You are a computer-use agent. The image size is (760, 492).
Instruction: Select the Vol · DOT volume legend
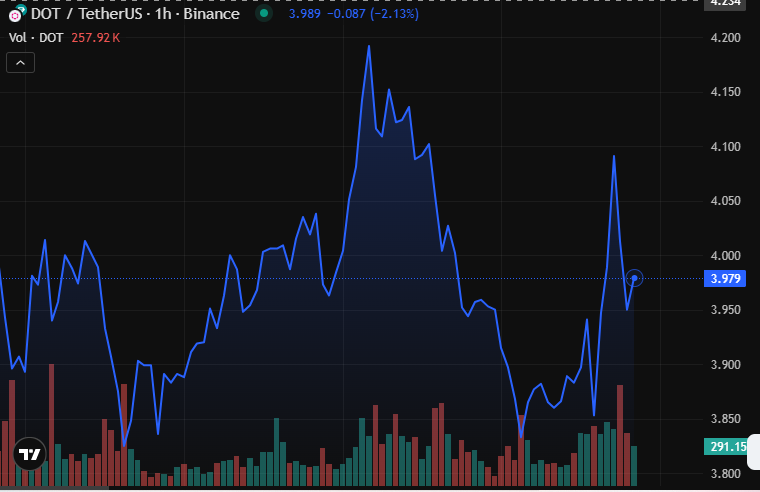(x=36, y=38)
